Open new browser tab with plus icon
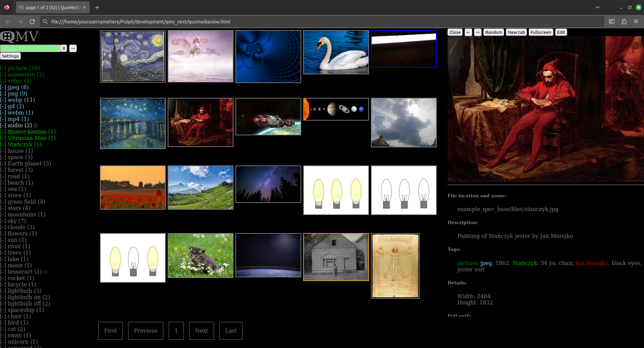The image size is (644, 348). (97, 7)
